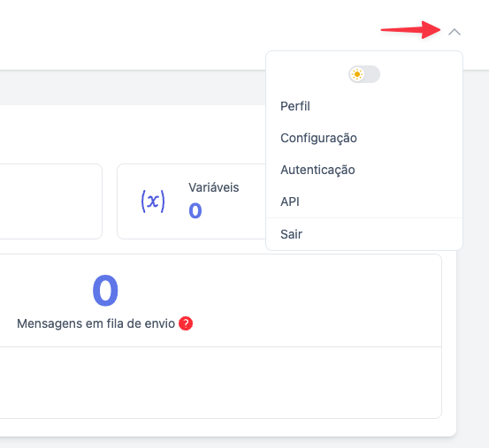
Task: Click the (x) variables icon
Action: tap(153, 201)
